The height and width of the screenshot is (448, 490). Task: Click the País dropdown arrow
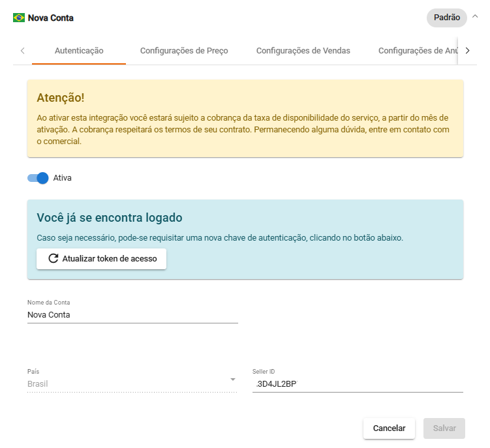pyautogui.click(x=232, y=380)
